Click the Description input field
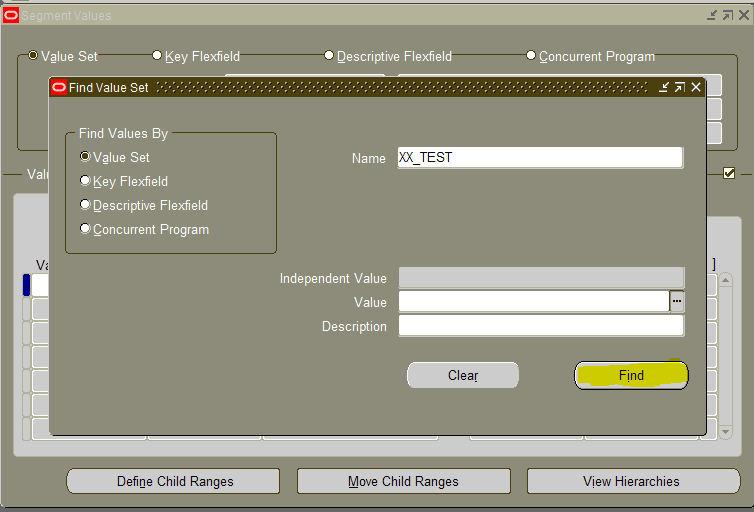The width and height of the screenshot is (754, 512). 541,326
